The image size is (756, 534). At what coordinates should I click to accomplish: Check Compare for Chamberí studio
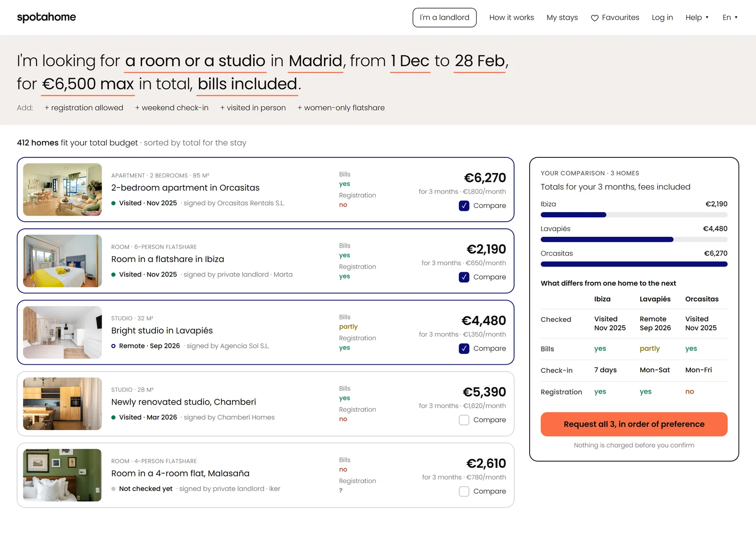(x=464, y=420)
